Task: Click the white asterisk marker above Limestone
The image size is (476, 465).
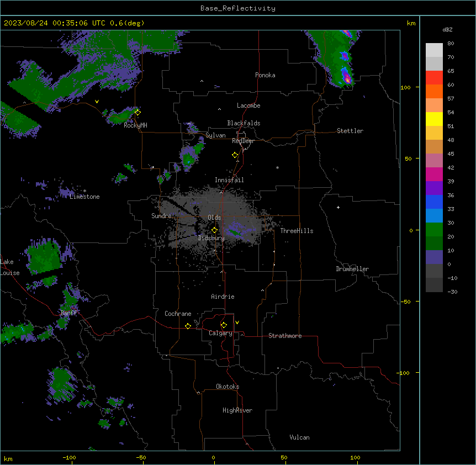Action: pos(84,191)
